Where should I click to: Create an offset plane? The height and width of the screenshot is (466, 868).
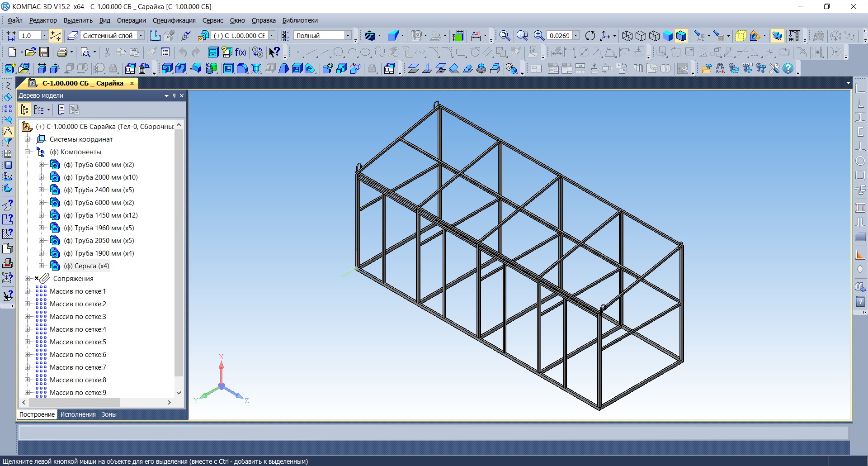click(x=413, y=69)
